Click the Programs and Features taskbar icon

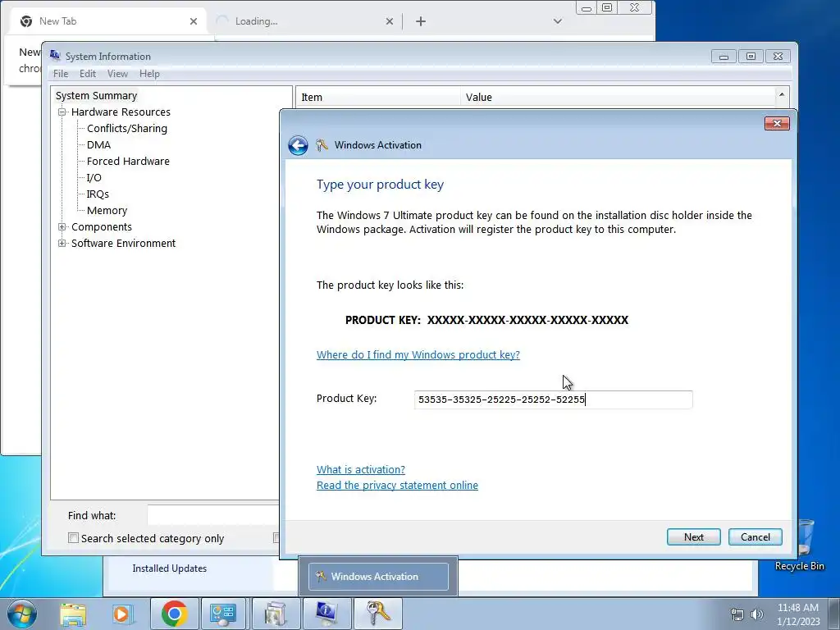coord(275,614)
